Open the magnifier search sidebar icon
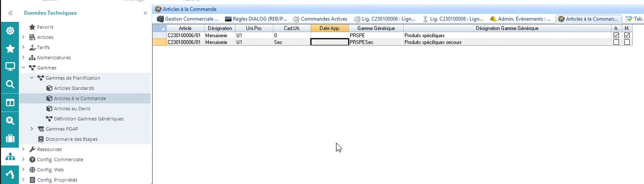This screenshot has width=644, height=184. 10,85
